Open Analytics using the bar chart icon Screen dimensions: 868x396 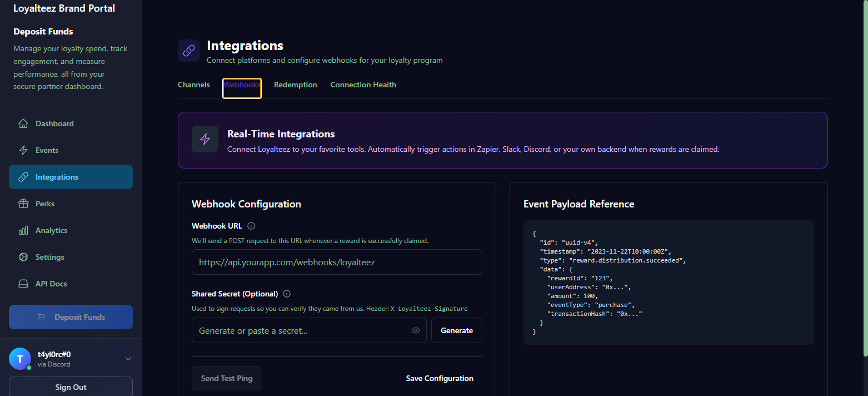pyautogui.click(x=23, y=230)
